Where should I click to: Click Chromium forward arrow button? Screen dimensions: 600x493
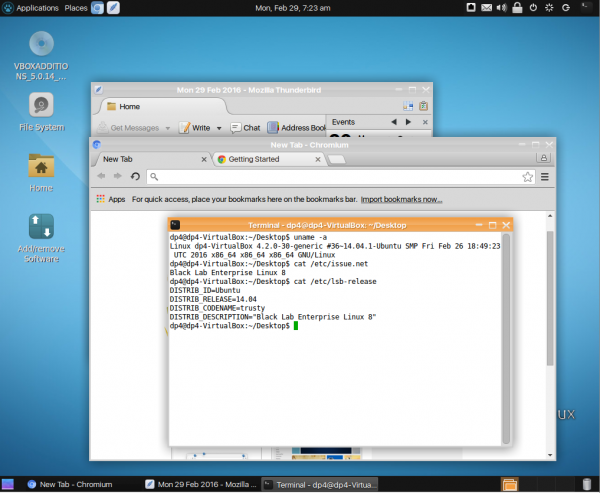point(118,176)
